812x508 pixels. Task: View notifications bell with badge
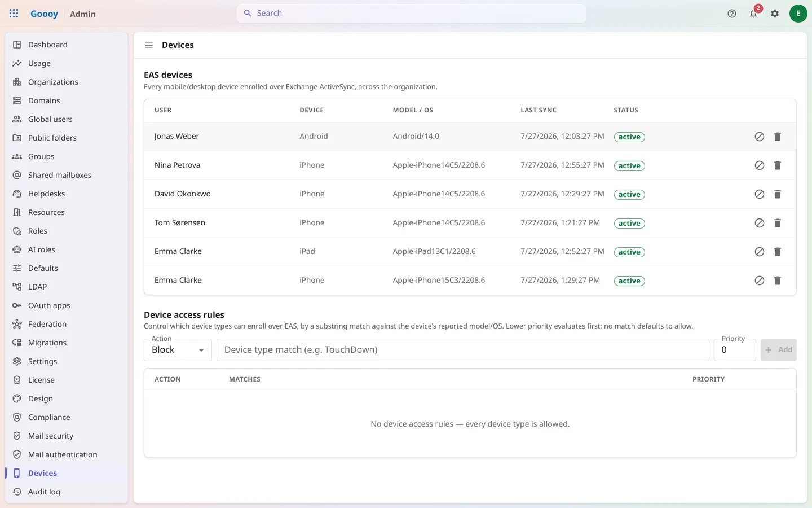click(x=753, y=14)
